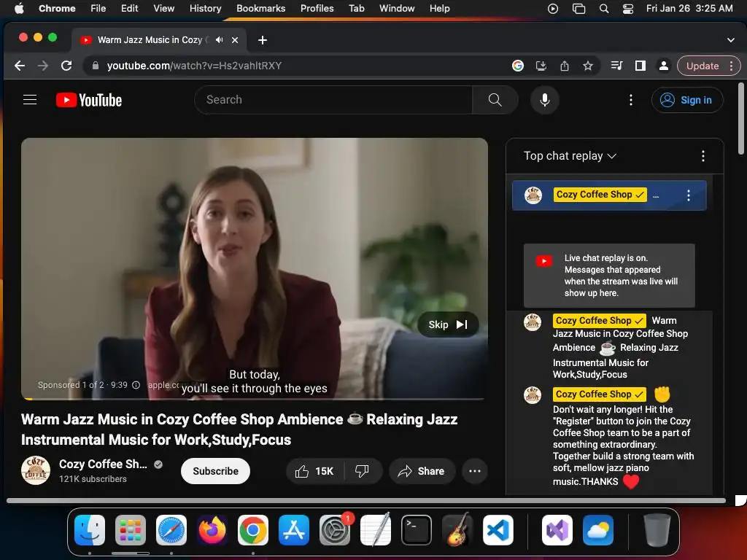747x560 pixels.
Task: Start voice search with microphone icon
Action: (x=544, y=100)
